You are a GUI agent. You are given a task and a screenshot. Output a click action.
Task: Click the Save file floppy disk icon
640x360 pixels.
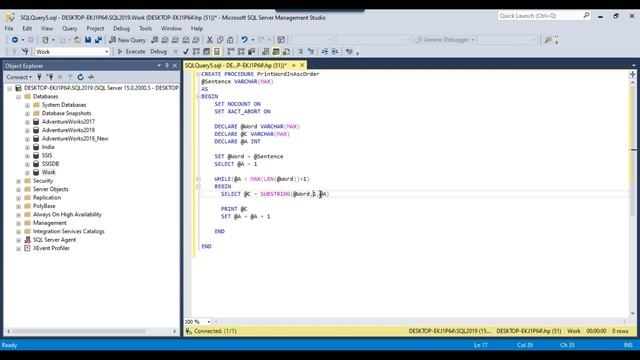point(88,40)
